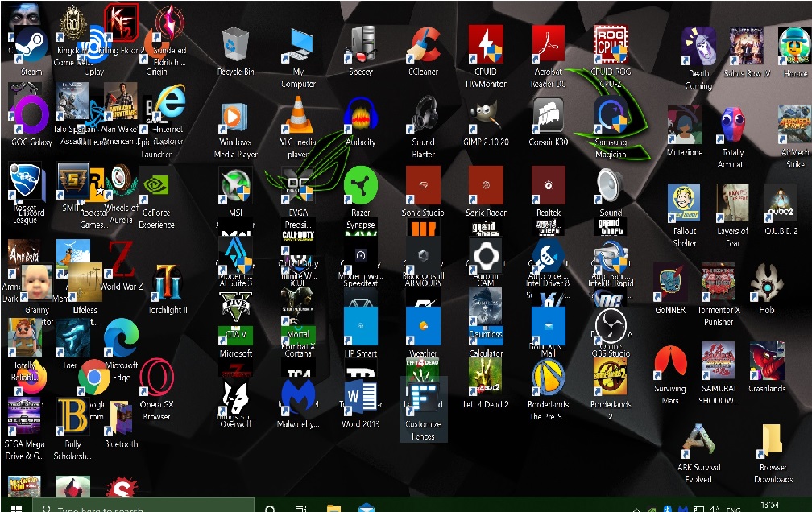
Task: Launch Google Chrome
Action: (x=93, y=378)
